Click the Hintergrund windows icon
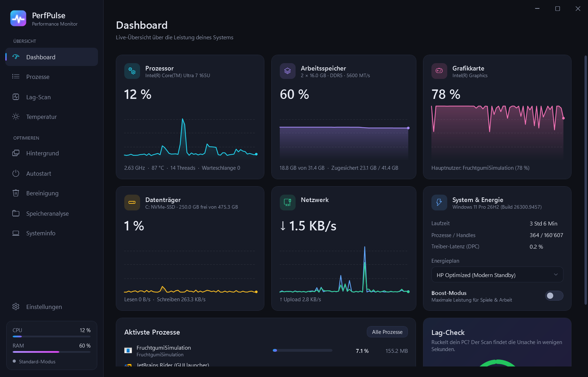Image resolution: width=588 pixels, height=377 pixels. point(16,153)
